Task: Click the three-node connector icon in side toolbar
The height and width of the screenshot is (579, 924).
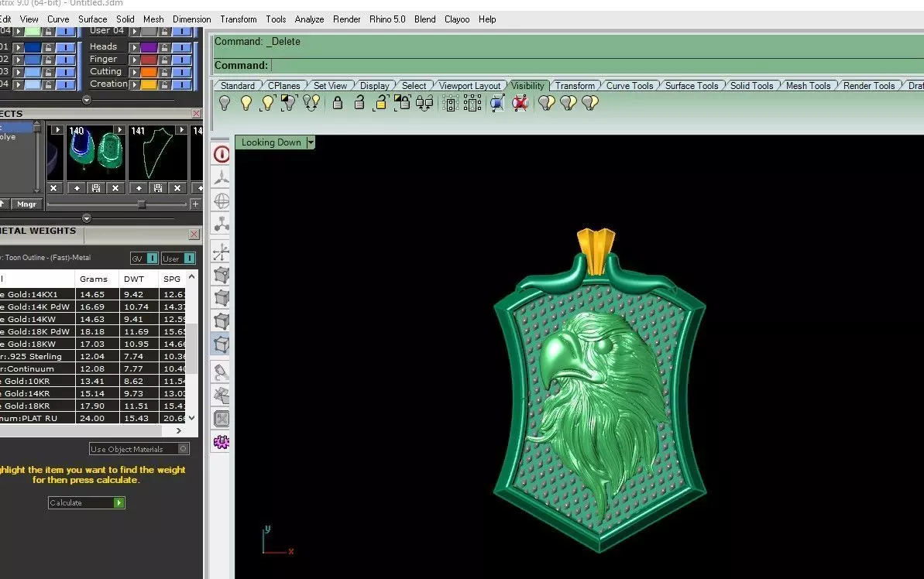Action: [x=222, y=224]
